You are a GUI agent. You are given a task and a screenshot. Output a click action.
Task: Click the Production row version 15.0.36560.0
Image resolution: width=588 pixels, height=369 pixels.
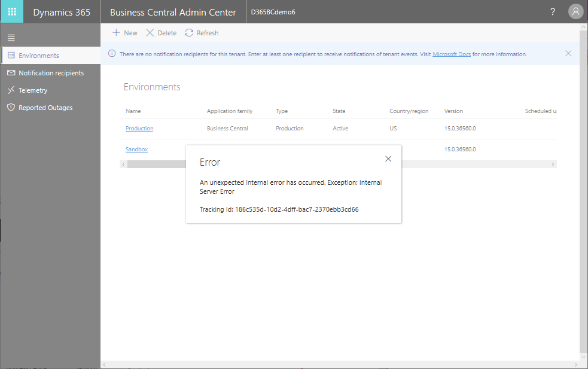click(x=460, y=128)
